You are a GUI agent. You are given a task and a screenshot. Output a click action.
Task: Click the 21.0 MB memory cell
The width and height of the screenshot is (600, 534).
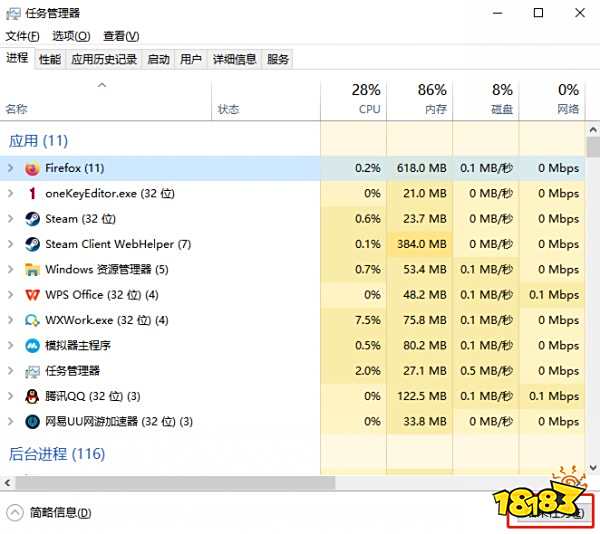point(420,194)
